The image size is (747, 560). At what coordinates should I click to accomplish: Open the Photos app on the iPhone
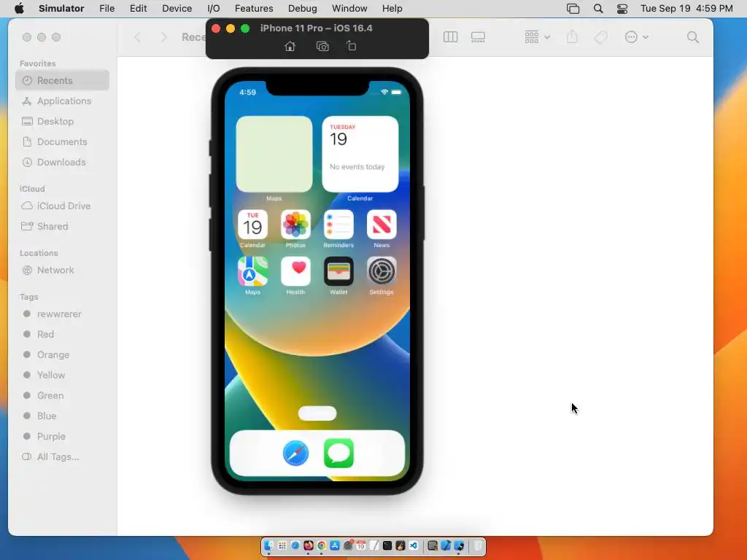(x=295, y=225)
